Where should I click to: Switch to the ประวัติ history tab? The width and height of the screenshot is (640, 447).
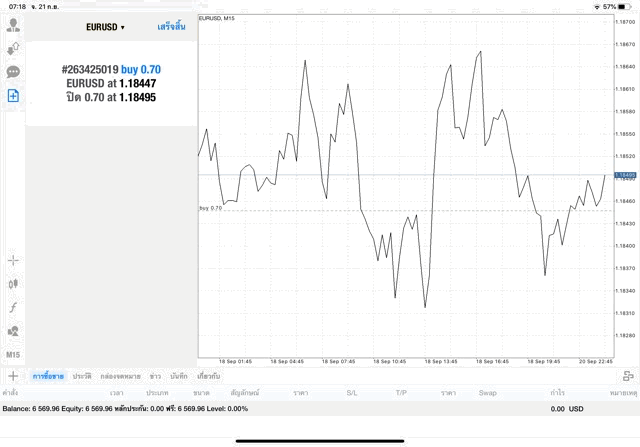tap(82, 376)
